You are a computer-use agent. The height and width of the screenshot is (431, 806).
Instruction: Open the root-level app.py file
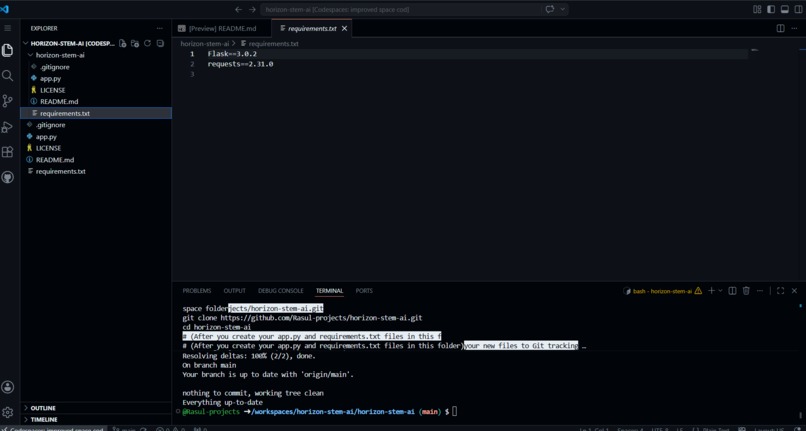coord(46,137)
